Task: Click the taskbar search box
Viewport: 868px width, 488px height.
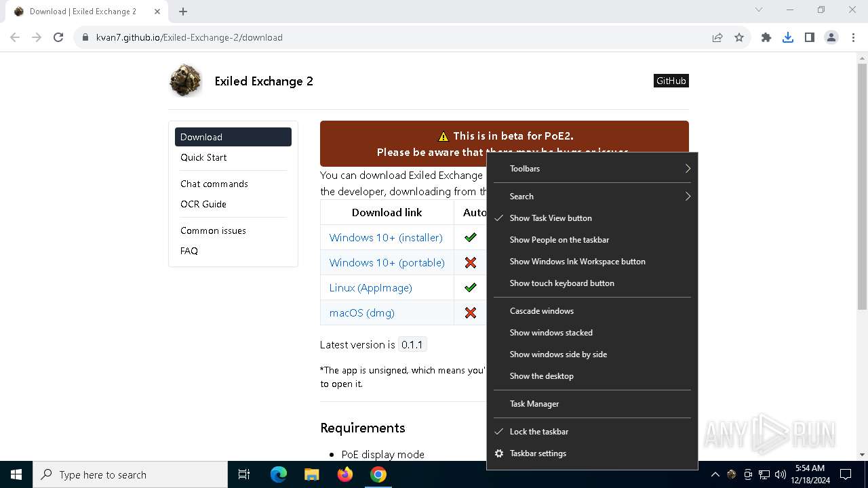Action: pos(130,474)
